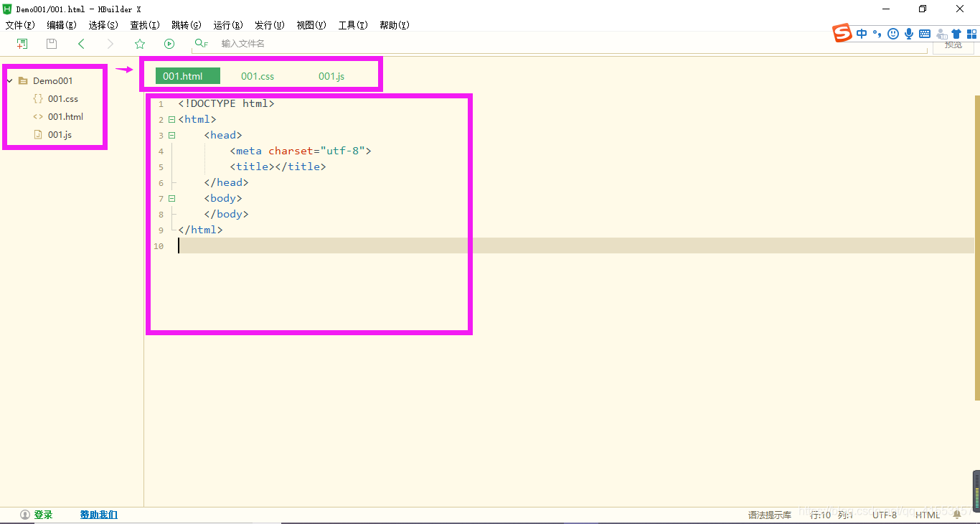Click the run play icon in toolbar

coord(169,44)
